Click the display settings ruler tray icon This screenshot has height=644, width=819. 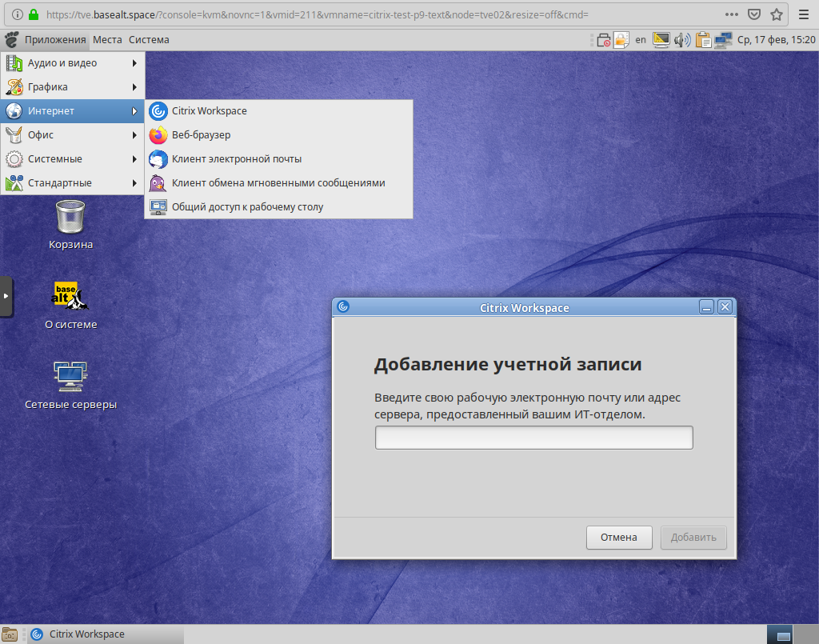(x=661, y=40)
